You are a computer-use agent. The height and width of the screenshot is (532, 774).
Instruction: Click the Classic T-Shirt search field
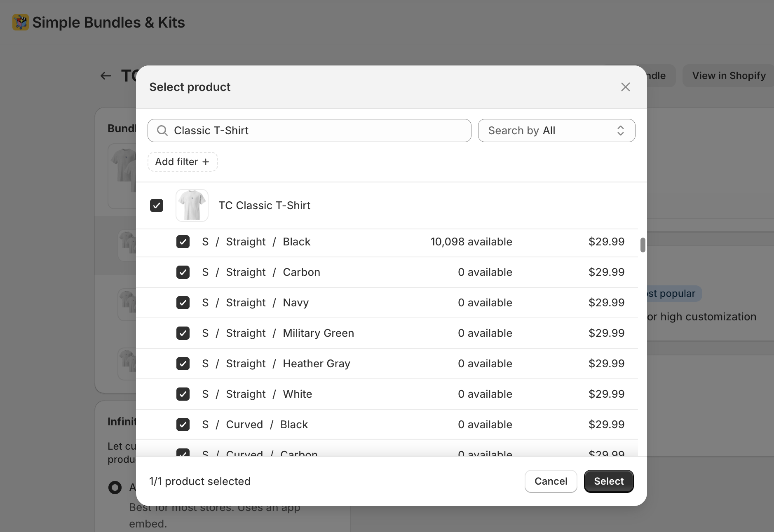309,131
